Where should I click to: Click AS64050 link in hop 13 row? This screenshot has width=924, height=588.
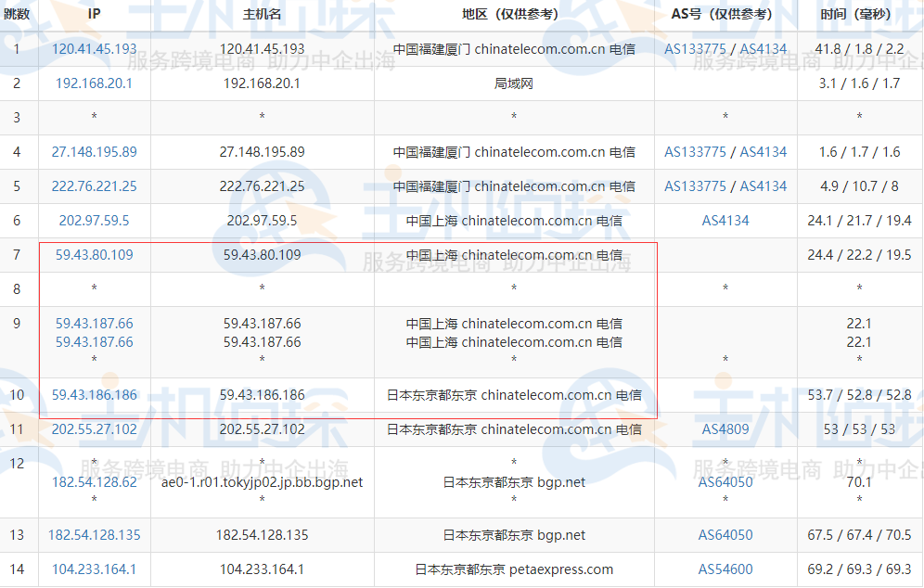click(x=725, y=535)
